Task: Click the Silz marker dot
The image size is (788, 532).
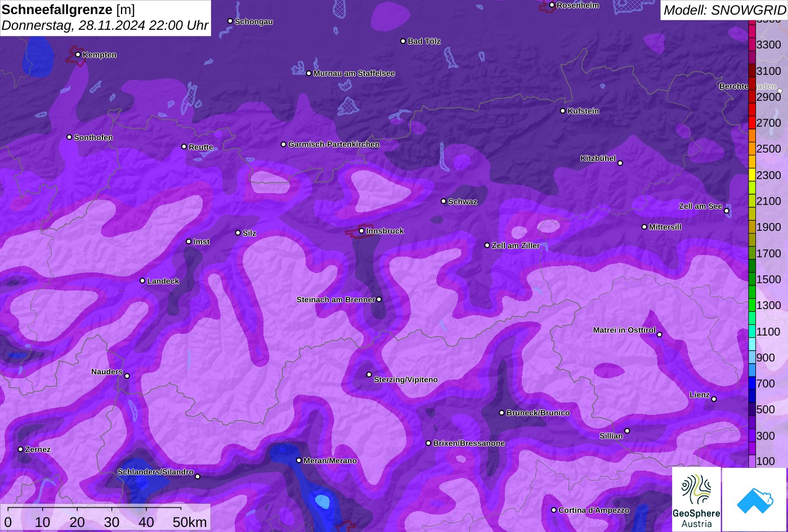Action: [x=238, y=233]
